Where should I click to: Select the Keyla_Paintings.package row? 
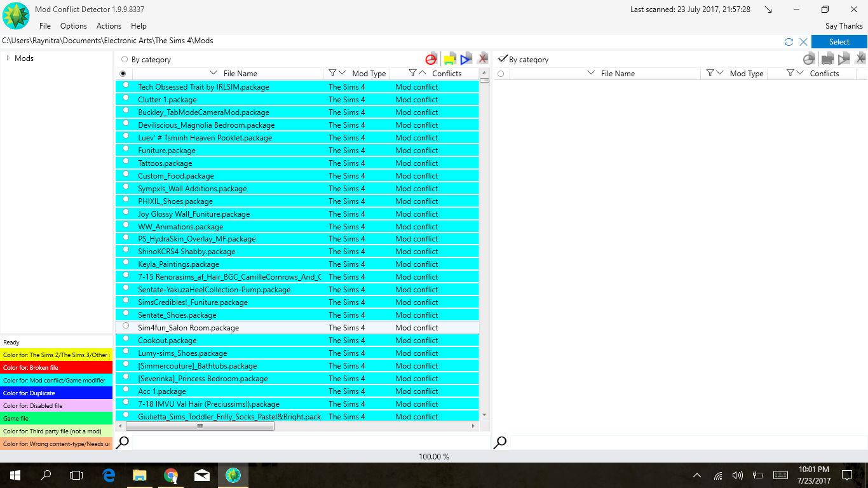[x=297, y=264]
